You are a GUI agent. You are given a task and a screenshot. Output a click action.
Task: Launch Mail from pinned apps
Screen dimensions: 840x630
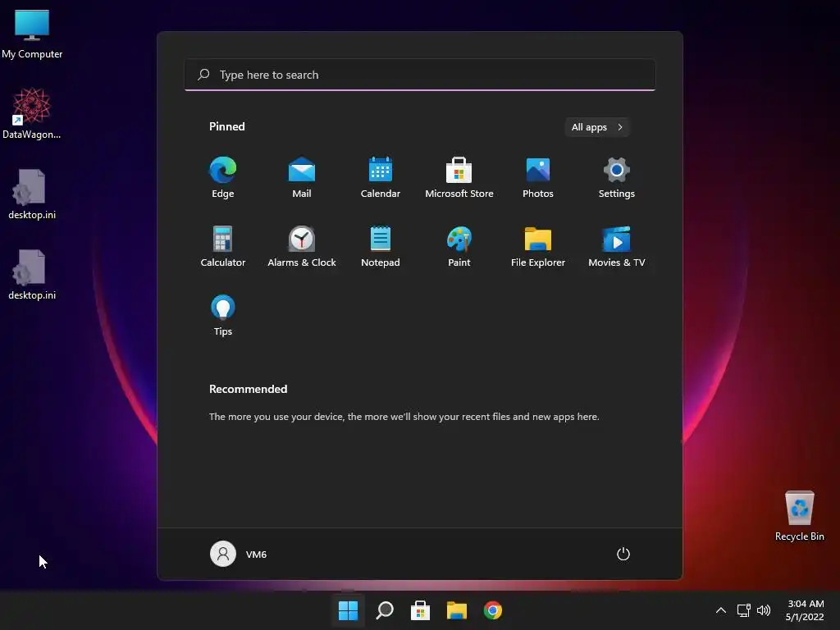point(302,178)
